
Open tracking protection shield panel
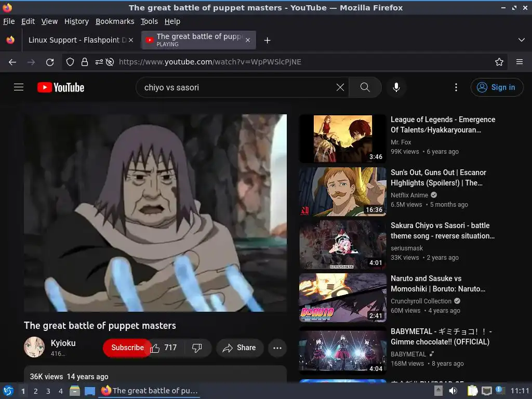click(x=70, y=62)
